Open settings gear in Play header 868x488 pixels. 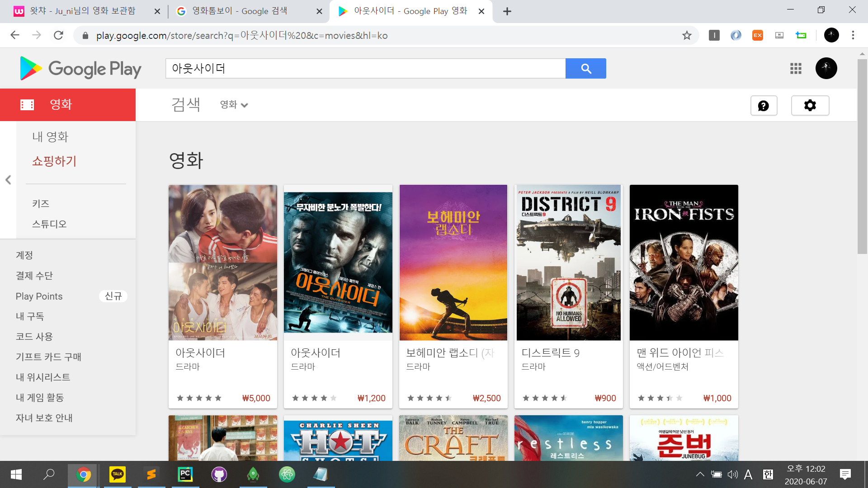coord(810,106)
